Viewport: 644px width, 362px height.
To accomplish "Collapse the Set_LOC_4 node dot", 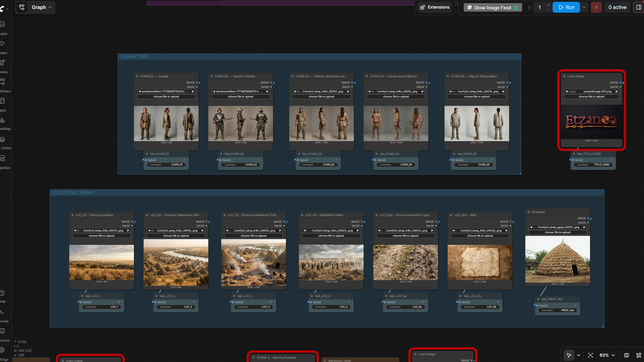I will 312,296.
